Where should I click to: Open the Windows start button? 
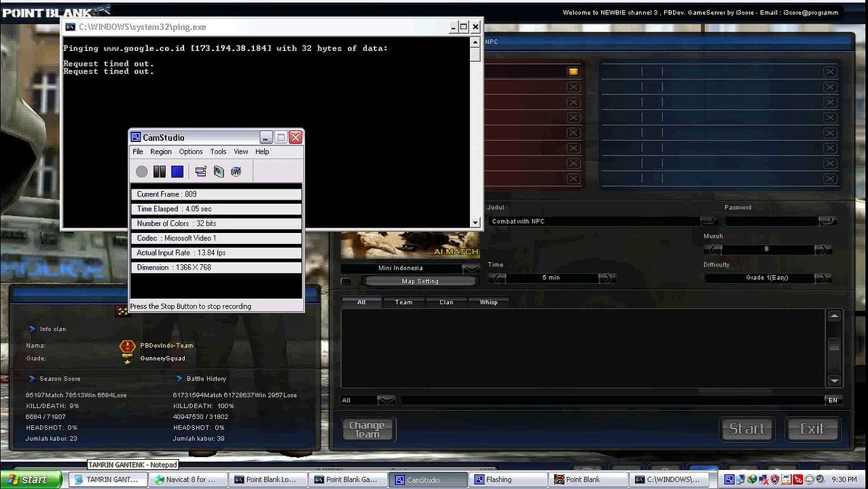(x=31, y=479)
